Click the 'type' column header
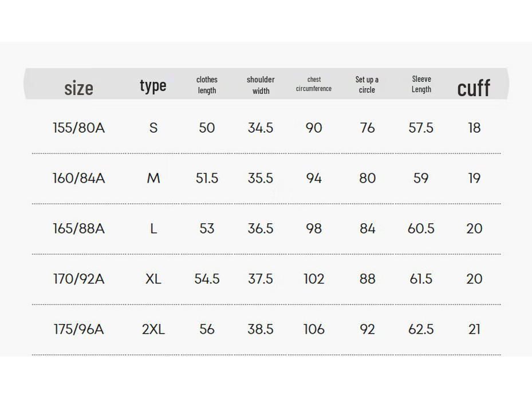 point(153,85)
